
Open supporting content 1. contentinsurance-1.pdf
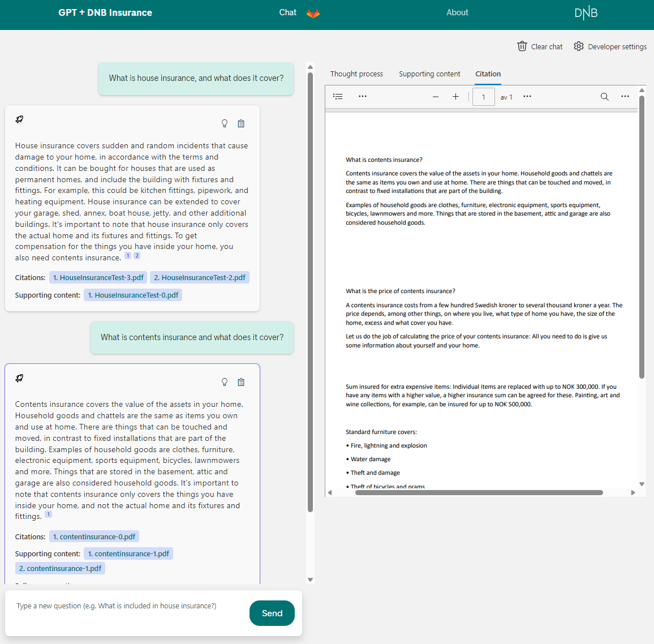pos(128,553)
